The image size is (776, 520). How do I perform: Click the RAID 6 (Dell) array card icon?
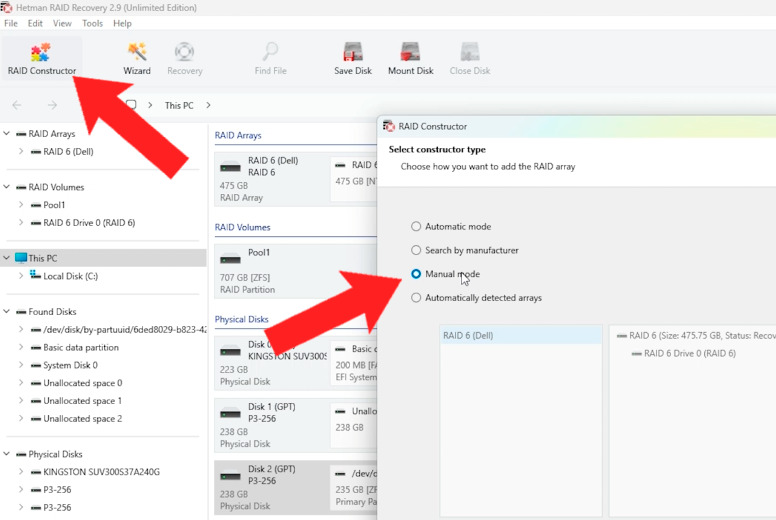[230, 168]
